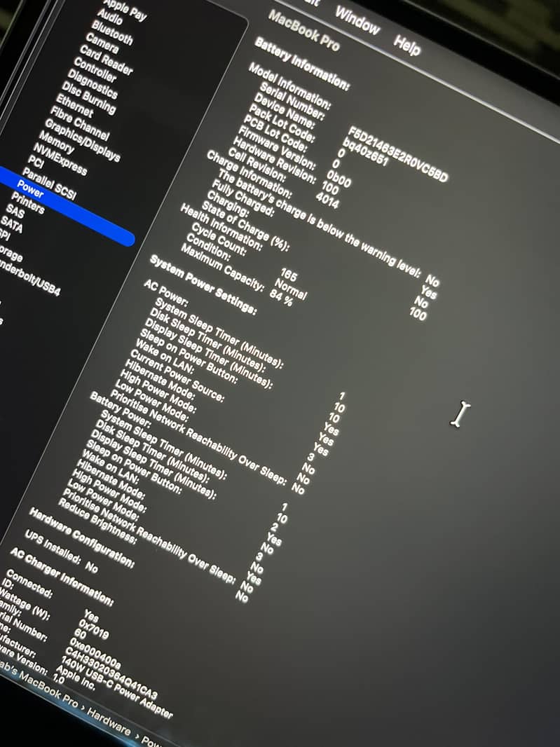
Task: Click the Battery Power label
Action: tap(120, 410)
